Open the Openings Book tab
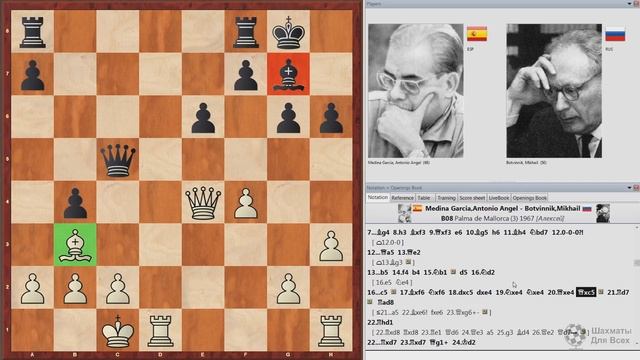This screenshot has height=360, width=640. point(529,198)
